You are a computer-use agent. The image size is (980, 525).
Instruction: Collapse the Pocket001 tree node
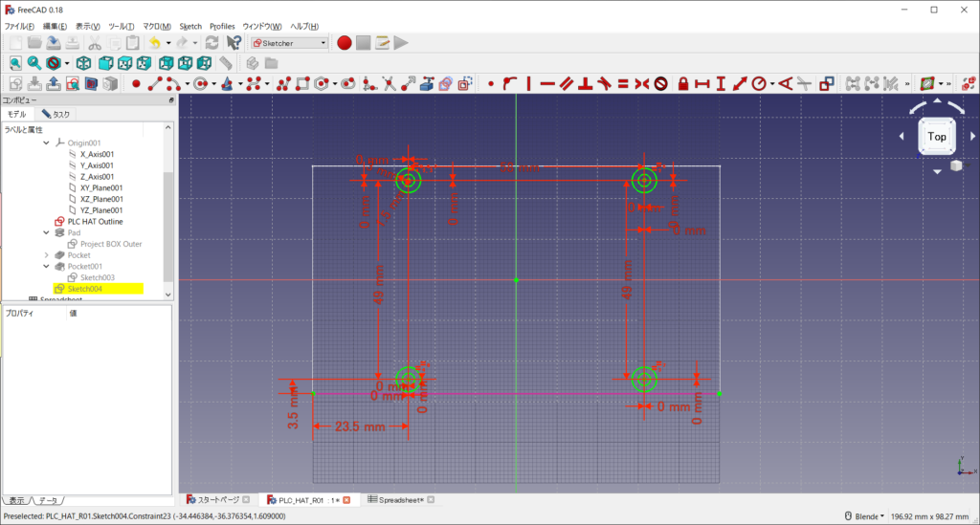pyautogui.click(x=47, y=267)
